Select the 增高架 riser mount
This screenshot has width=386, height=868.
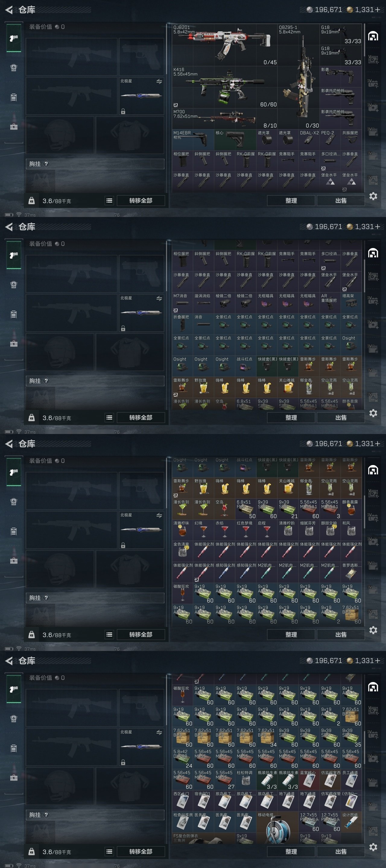pyautogui.click(x=351, y=303)
